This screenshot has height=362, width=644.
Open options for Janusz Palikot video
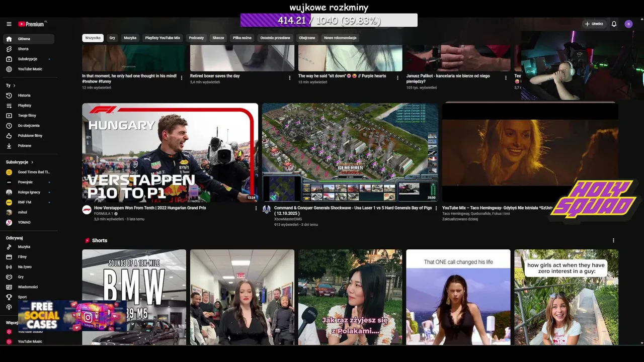pos(506,78)
